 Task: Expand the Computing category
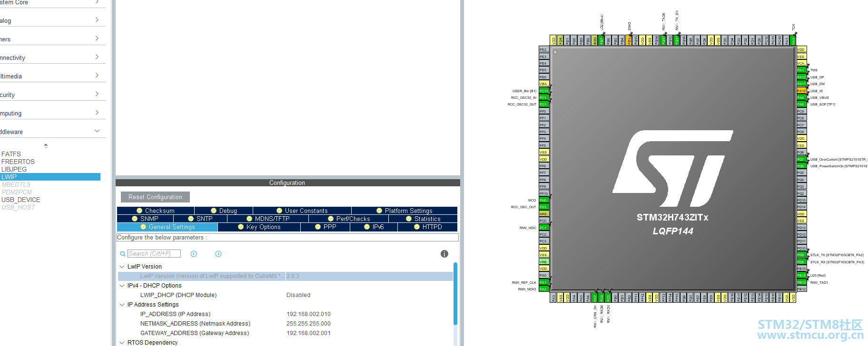tap(97, 113)
